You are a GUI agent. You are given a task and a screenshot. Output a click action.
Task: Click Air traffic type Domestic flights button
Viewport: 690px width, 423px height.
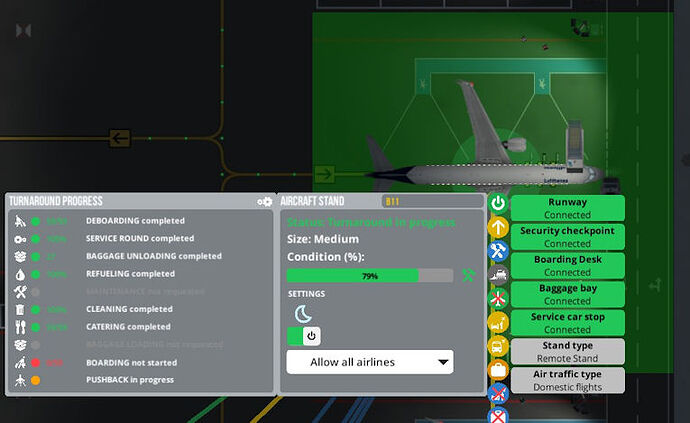(567, 380)
